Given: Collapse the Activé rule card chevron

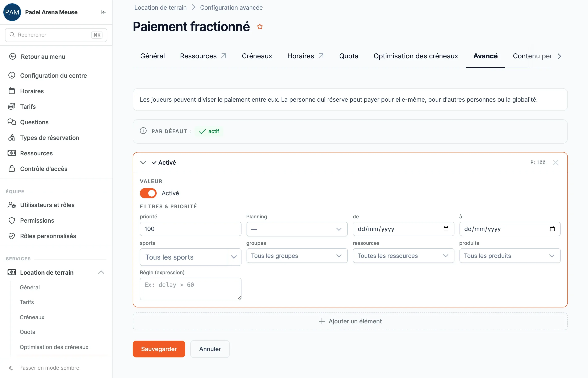Looking at the screenshot, I should pos(143,163).
